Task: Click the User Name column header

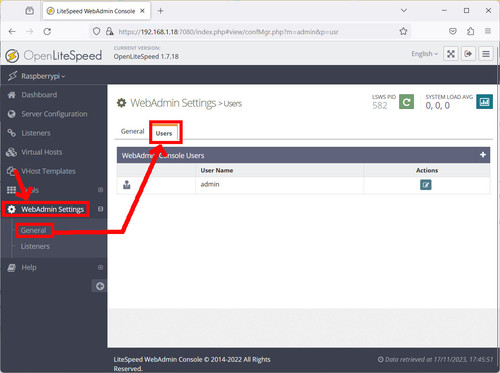Action: click(217, 170)
